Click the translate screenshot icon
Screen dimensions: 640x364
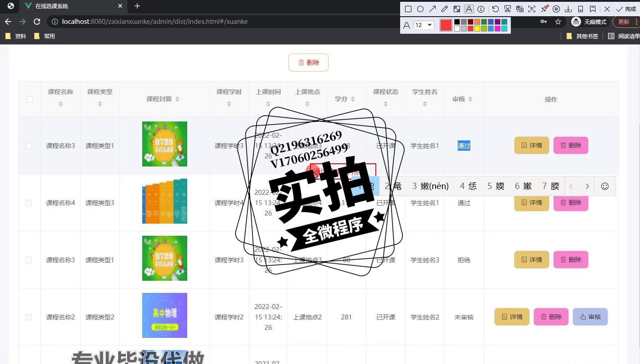[520, 9]
